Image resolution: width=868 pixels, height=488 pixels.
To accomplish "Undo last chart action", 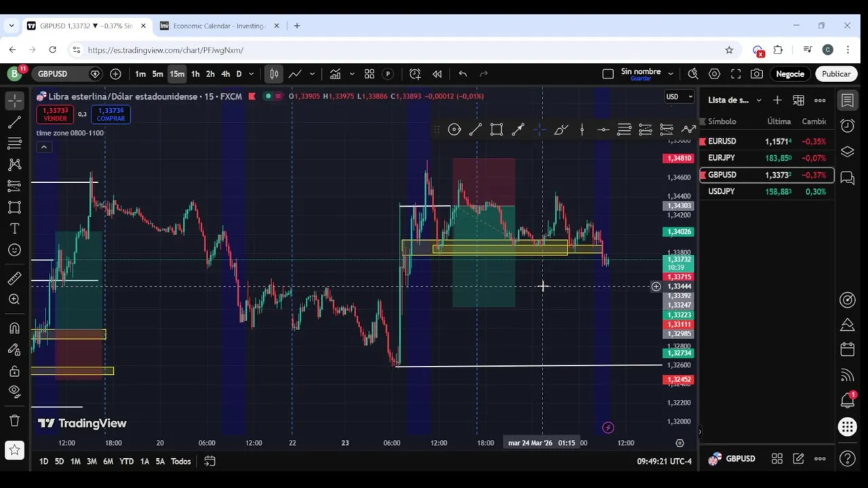I will coord(462,74).
